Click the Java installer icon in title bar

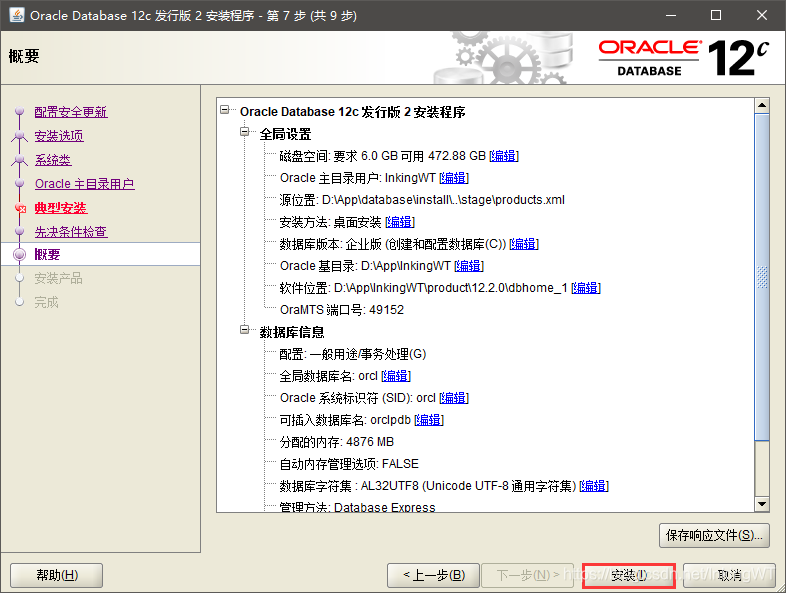pyautogui.click(x=17, y=15)
